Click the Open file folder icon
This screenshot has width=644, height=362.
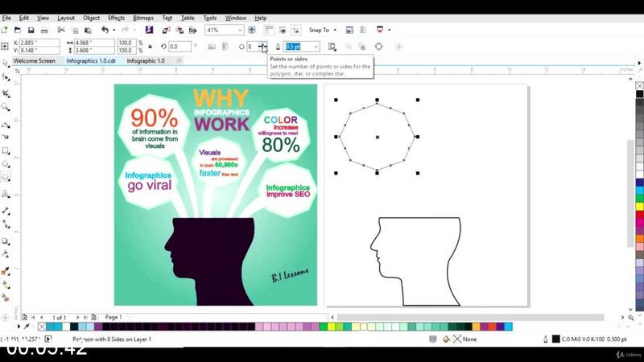[x=18, y=30]
